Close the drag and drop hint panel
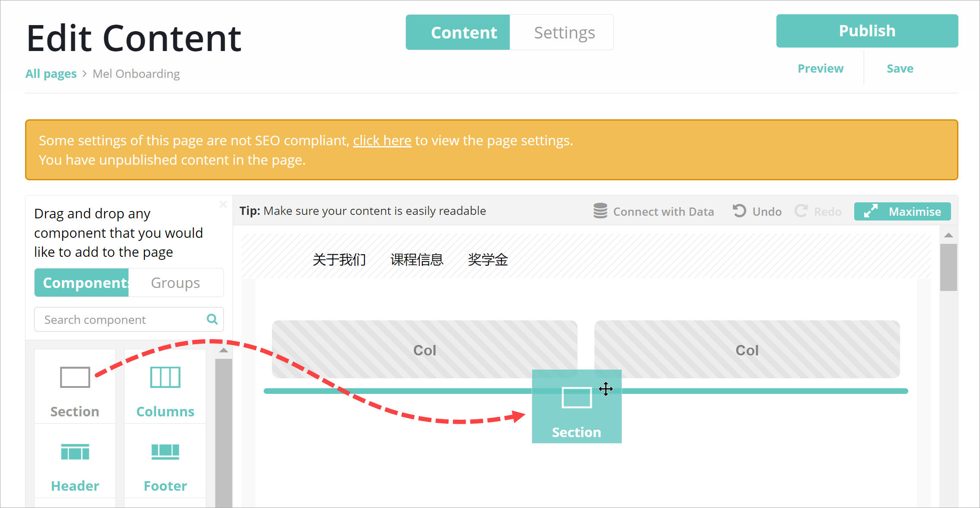Viewport: 980px width, 508px height. click(x=223, y=204)
